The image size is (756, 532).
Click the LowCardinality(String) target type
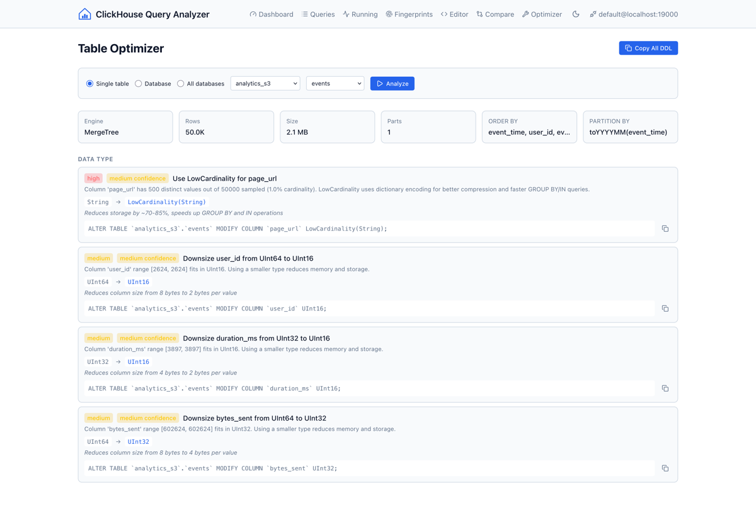tap(167, 202)
